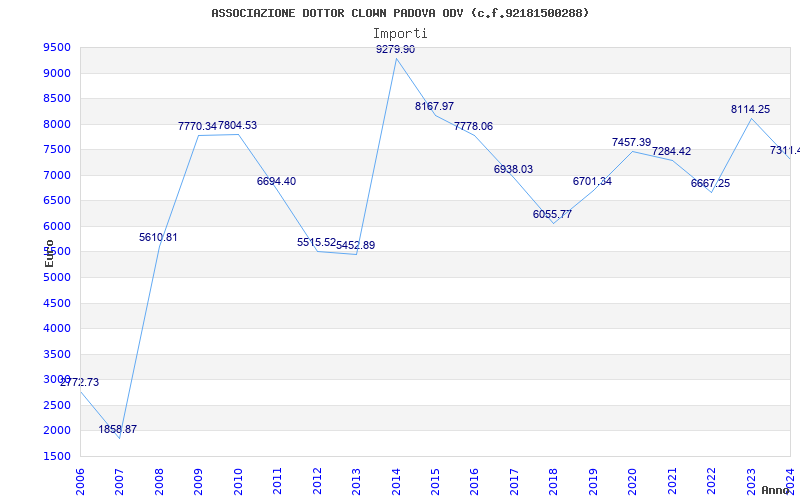Click x-axis year 2012
Screen dimensions: 800x500
coord(317,481)
